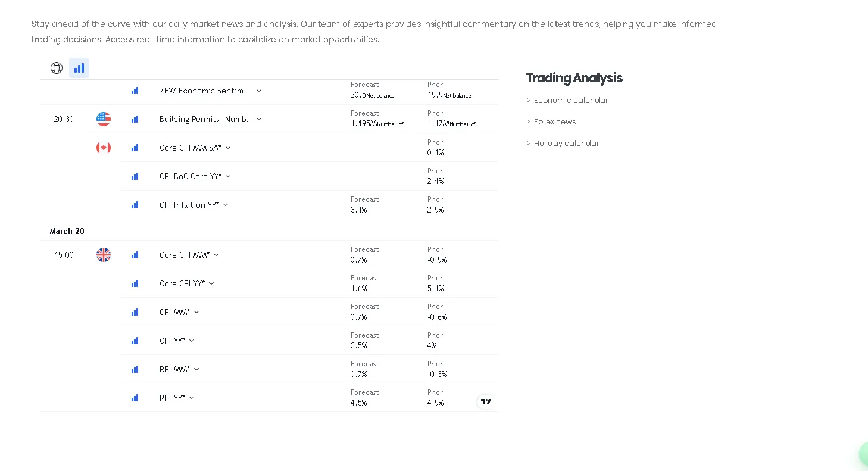Screen dimensions: 868x471
Task: Click importance icon beside RPI YY
Action: (135, 398)
